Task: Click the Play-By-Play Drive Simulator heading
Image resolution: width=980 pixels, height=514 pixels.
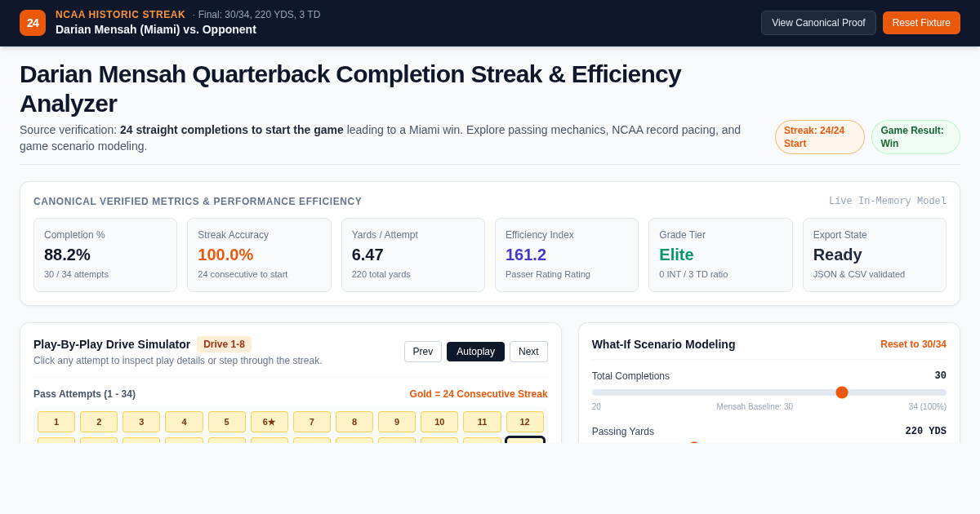Action: (112, 344)
